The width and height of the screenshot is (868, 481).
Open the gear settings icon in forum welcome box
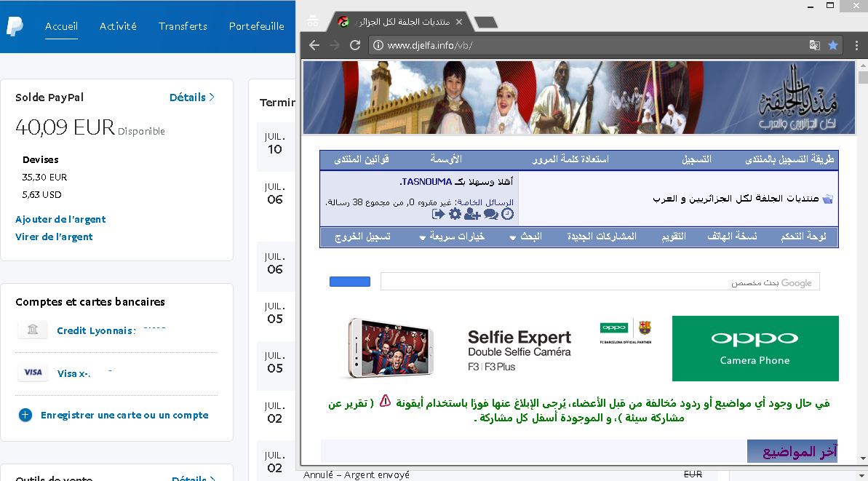click(x=455, y=214)
